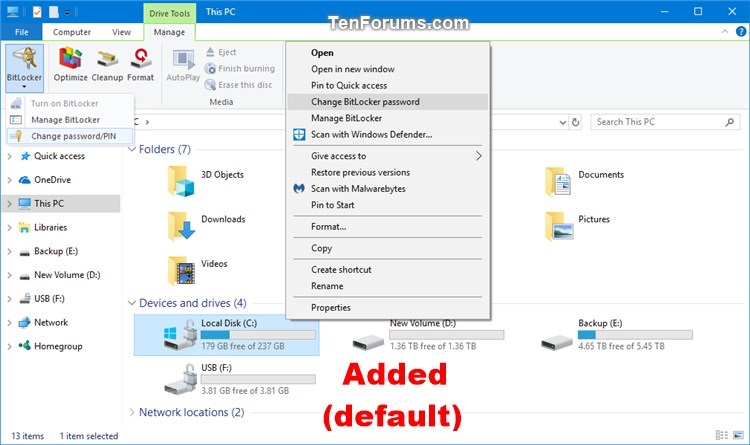Click Scan with Malwarebytes menu entry
The image size is (750, 445).
coord(388,189)
